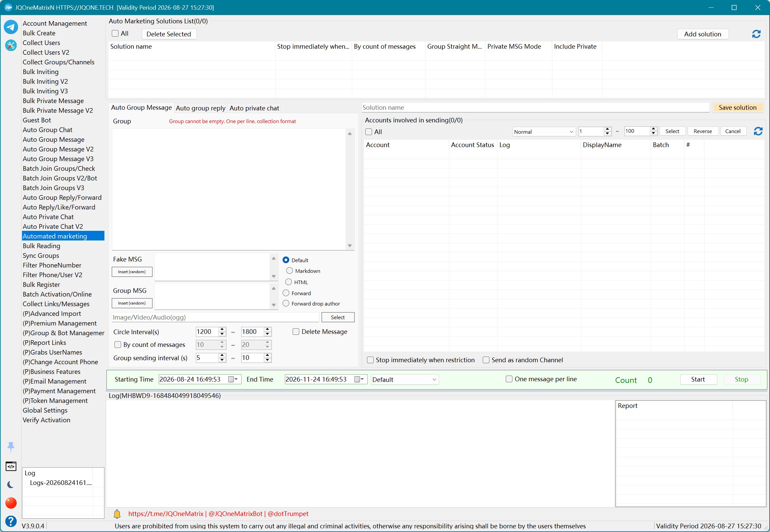This screenshot has width=770, height=532.
Task: Open the Normal account status dropdown
Action: tap(544, 131)
